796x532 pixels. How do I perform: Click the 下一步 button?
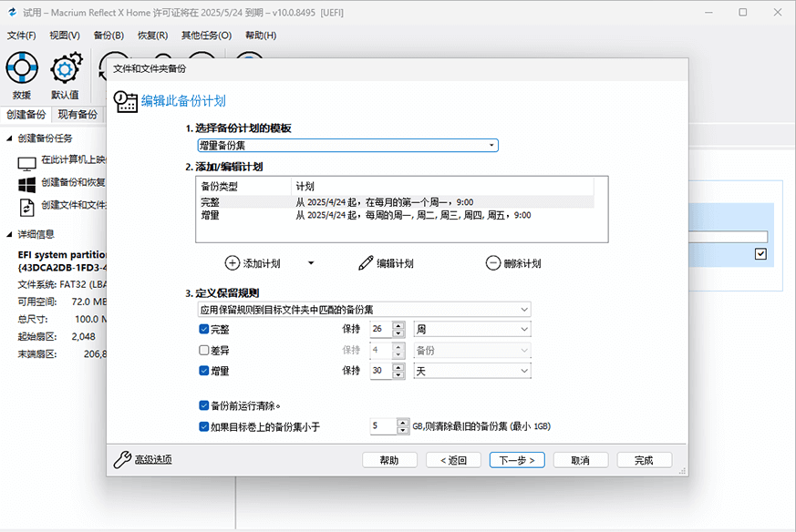(516, 460)
